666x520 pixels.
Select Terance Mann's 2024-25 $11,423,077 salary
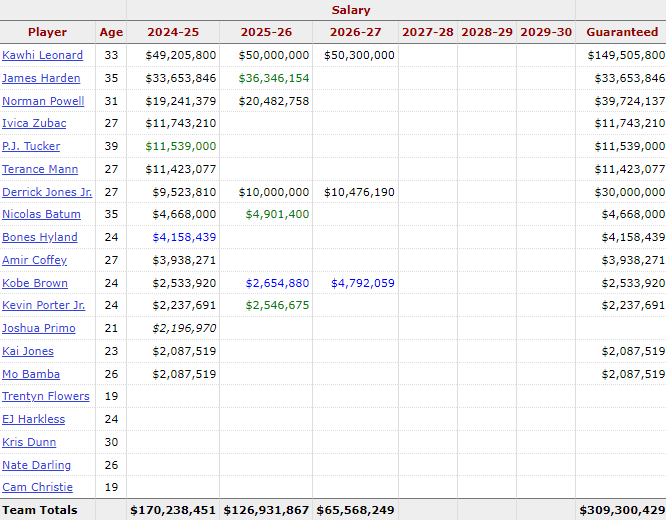tap(181, 169)
